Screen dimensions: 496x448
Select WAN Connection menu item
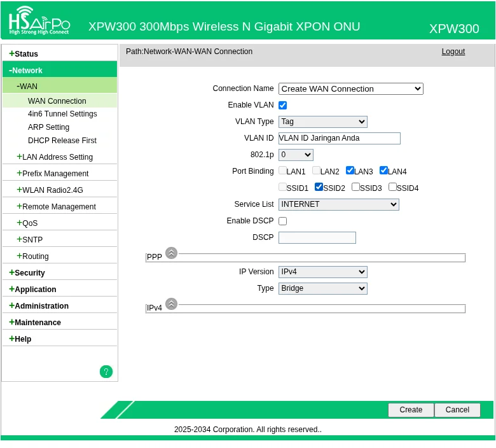tap(60, 101)
